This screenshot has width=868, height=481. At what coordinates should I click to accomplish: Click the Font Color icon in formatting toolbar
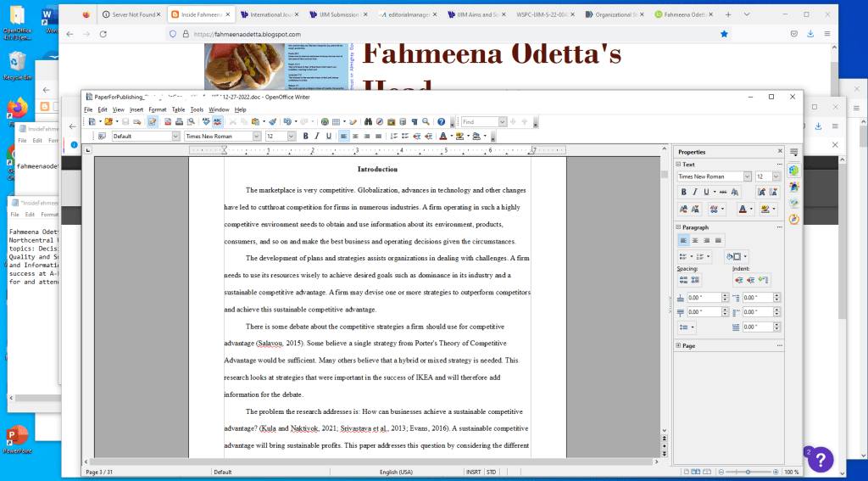point(442,136)
